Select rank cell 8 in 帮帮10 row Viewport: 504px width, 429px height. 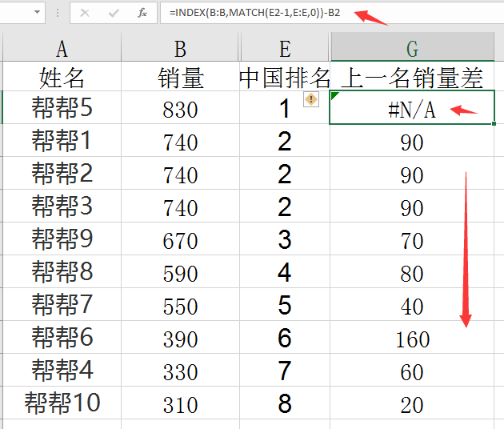pos(285,403)
